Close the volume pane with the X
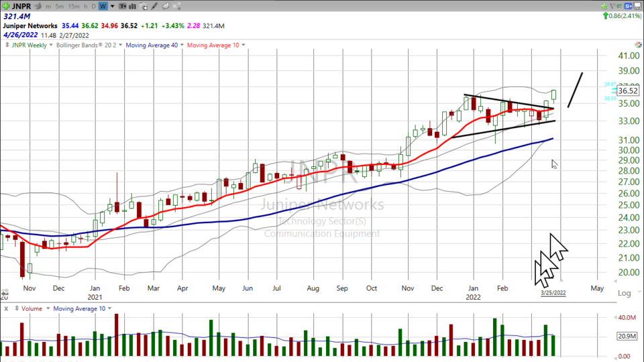The height and width of the screenshot is (362, 644). [x=6, y=308]
